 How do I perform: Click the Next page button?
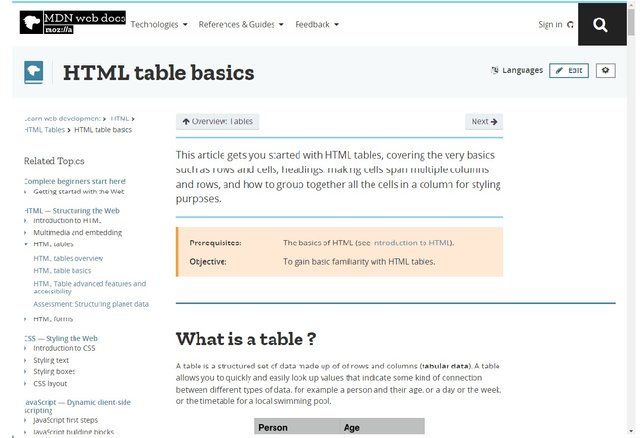484,122
